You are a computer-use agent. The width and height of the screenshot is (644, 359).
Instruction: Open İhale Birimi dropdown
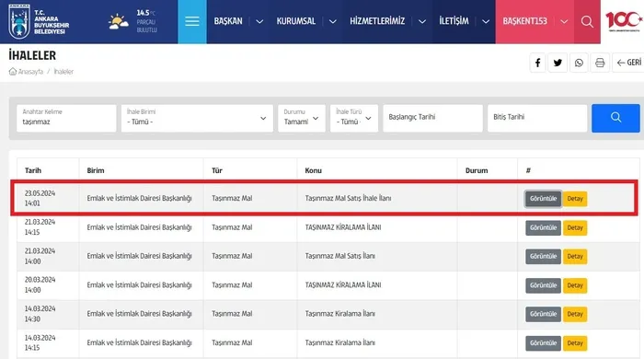coord(197,118)
